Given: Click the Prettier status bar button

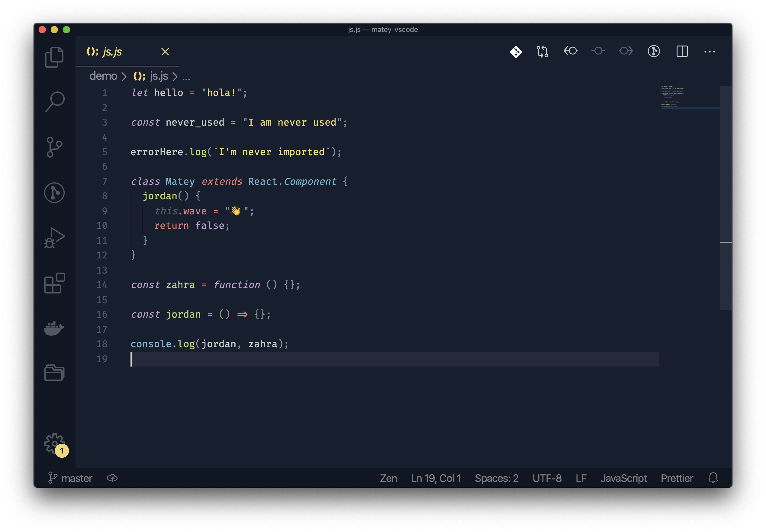Looking at the screenshot, I should [677, 478].
